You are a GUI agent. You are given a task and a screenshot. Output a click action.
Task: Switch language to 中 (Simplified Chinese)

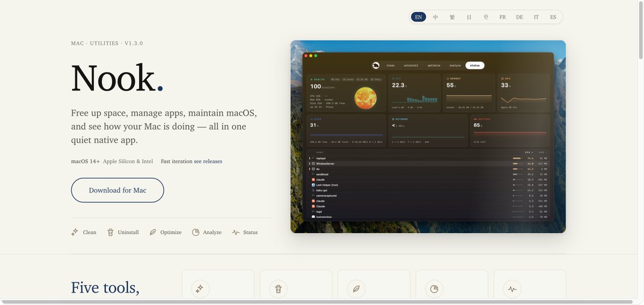(x=435, y=17)
